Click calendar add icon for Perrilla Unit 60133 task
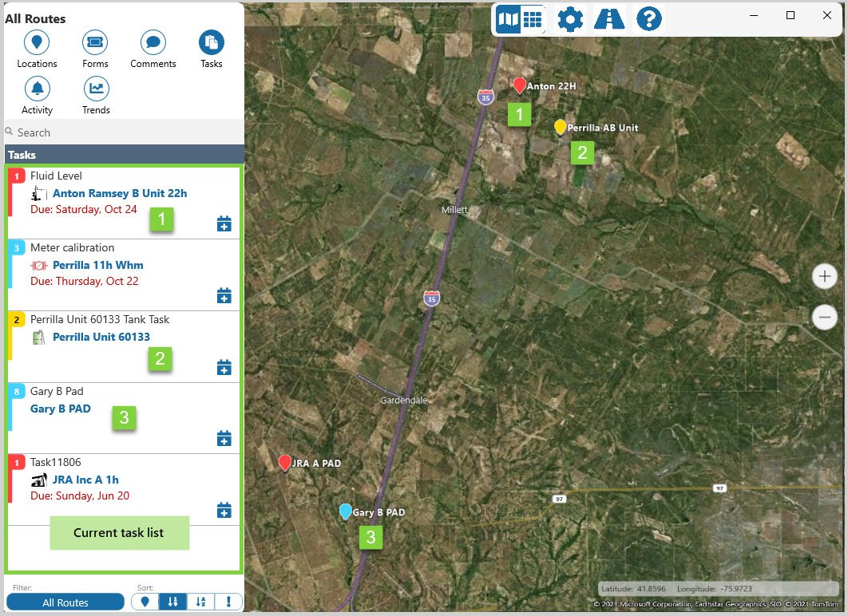The height and width of the screenshot is (616, 848). (x=224, y=367)
